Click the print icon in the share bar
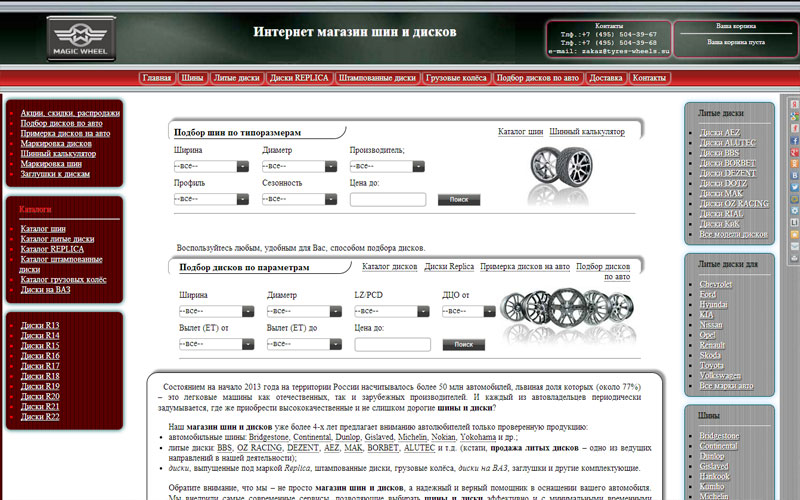The width and height of the screenshot is (800, 500). (x=794, y=258)
